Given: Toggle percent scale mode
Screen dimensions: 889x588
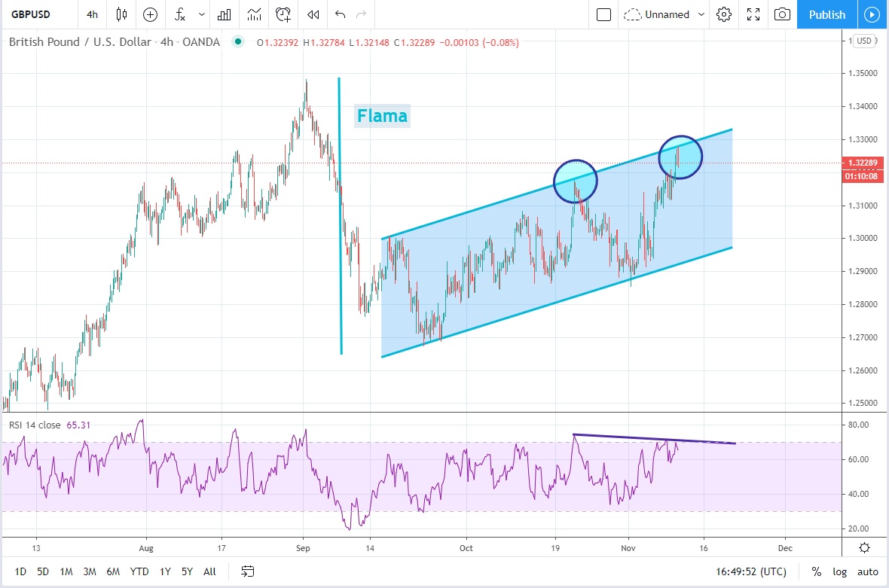Looking at the screenshot, I should point(817,571).
